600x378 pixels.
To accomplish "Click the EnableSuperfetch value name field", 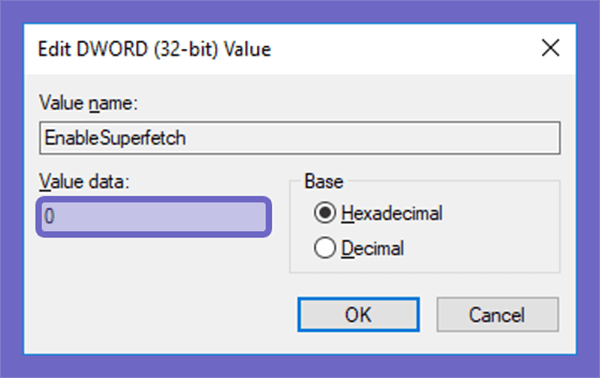I will pos(300,138).
